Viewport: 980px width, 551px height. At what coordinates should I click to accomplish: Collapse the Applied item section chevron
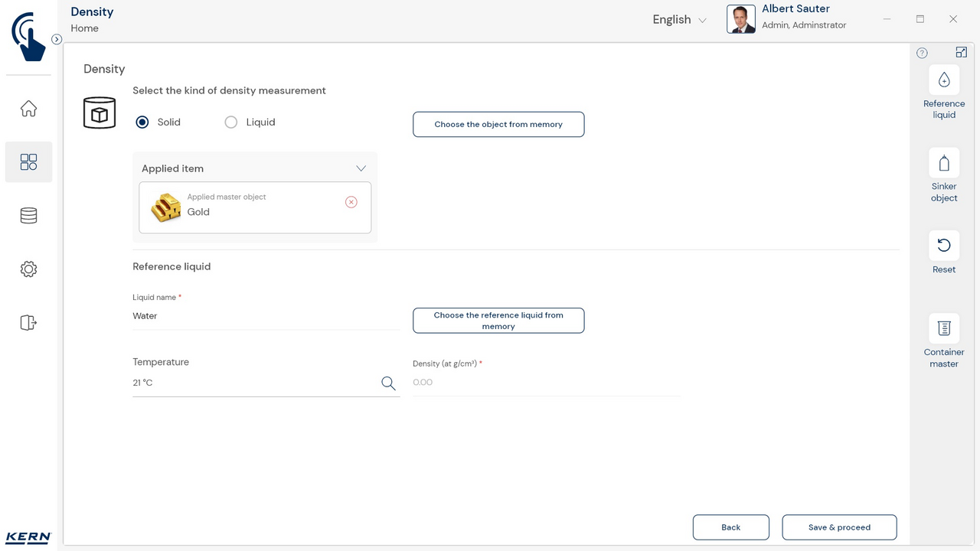click(361, 168)
